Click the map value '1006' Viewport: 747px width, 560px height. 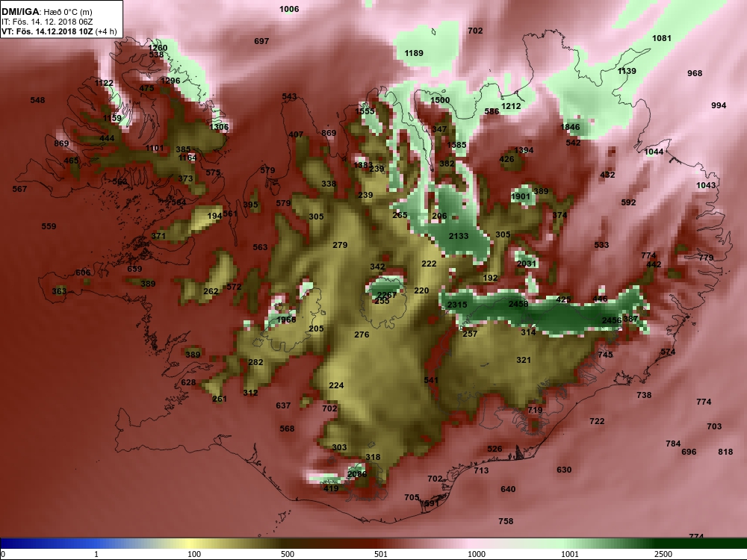click(289, 9)
